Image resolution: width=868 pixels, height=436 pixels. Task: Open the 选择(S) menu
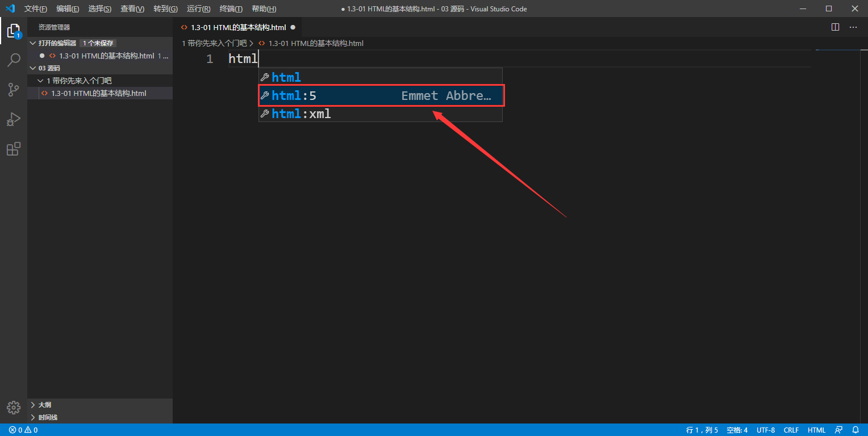100,9
